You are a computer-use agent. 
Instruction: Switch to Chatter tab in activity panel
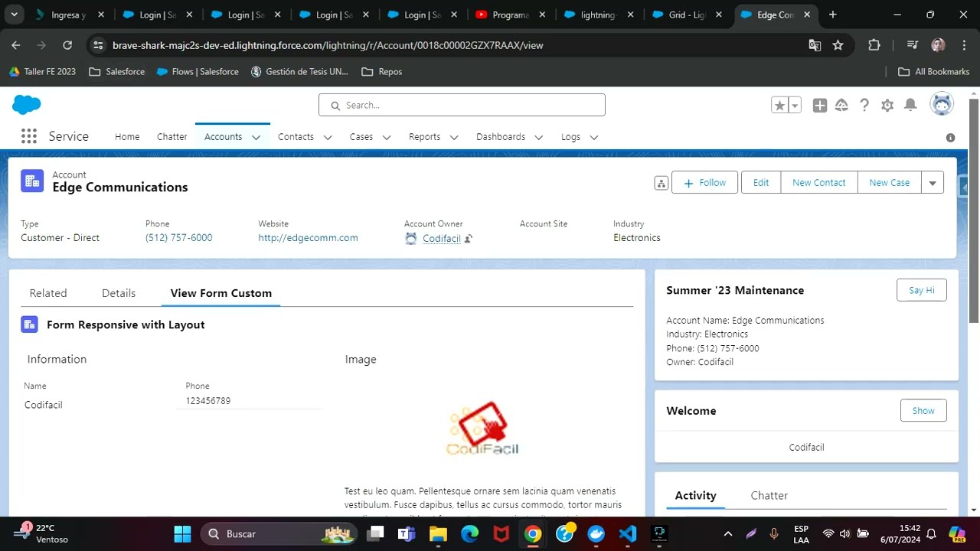click(x=769, y=496)
